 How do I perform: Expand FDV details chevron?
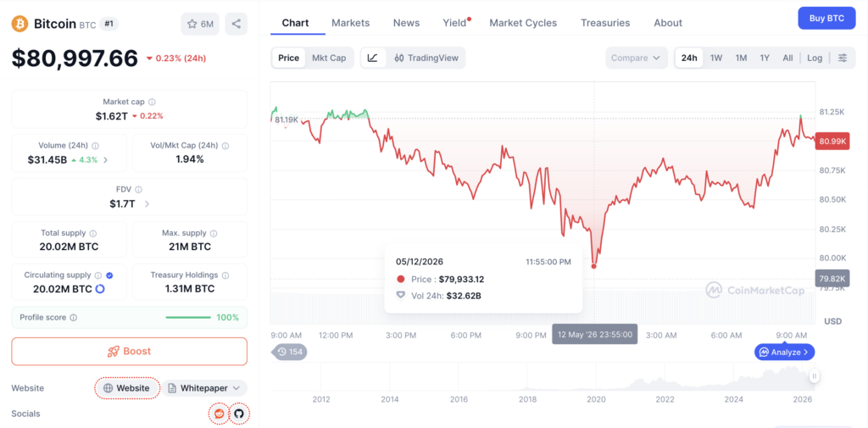tap(147, 203)
